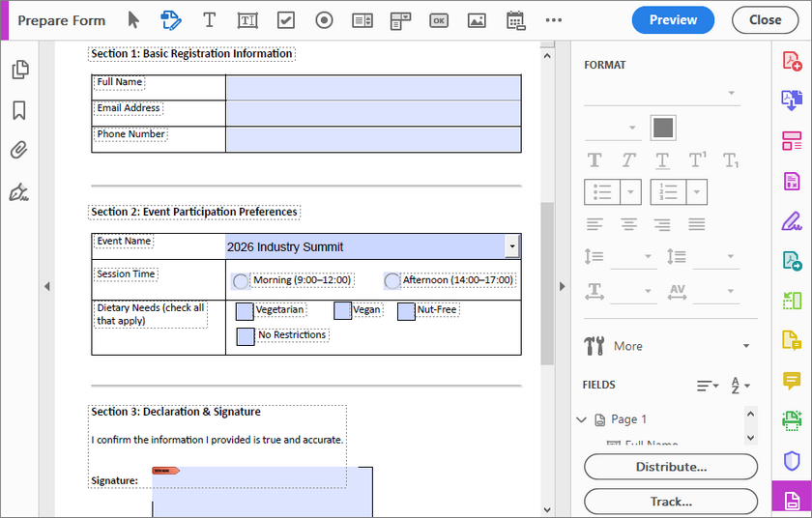Apply underline text formatting
Viewport: 812px width, 518px height.
tap(662, 161)
